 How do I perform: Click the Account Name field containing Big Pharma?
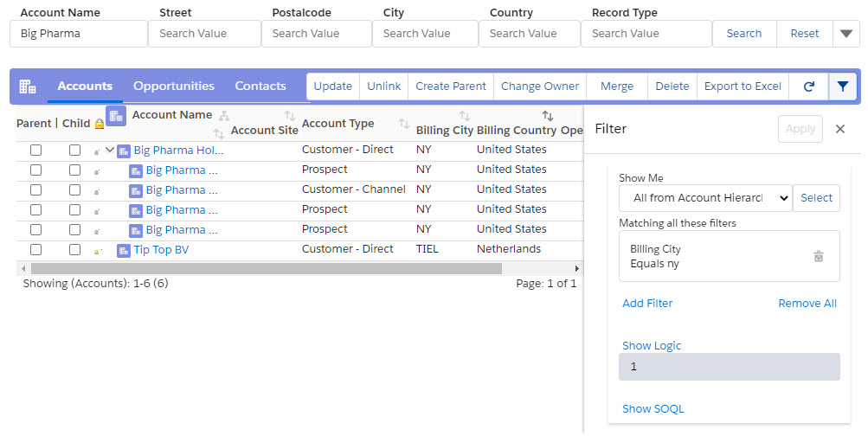[x=79, y=34]
